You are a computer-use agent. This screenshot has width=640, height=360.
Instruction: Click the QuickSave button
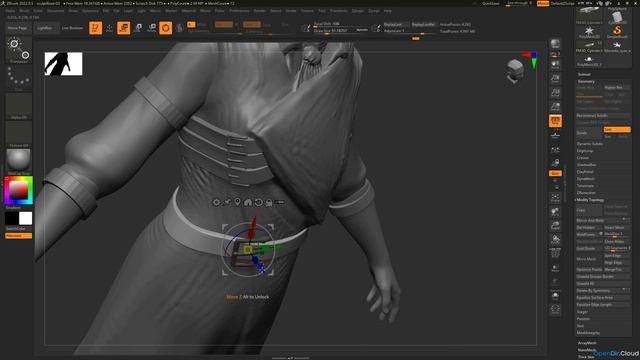point(491,3)
